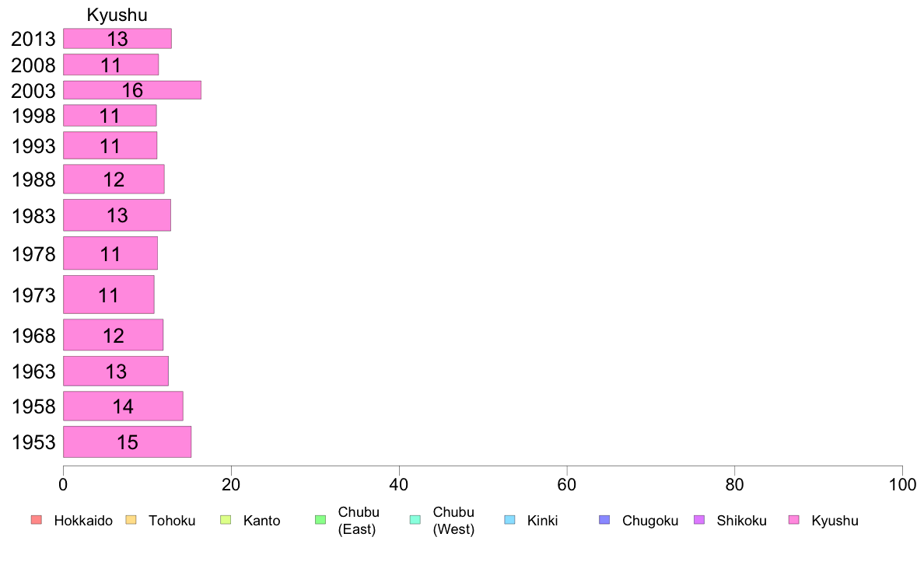924x572 pixels.
Task: Click the Chubu (East) green swatch
Action: tap(320, 520)
